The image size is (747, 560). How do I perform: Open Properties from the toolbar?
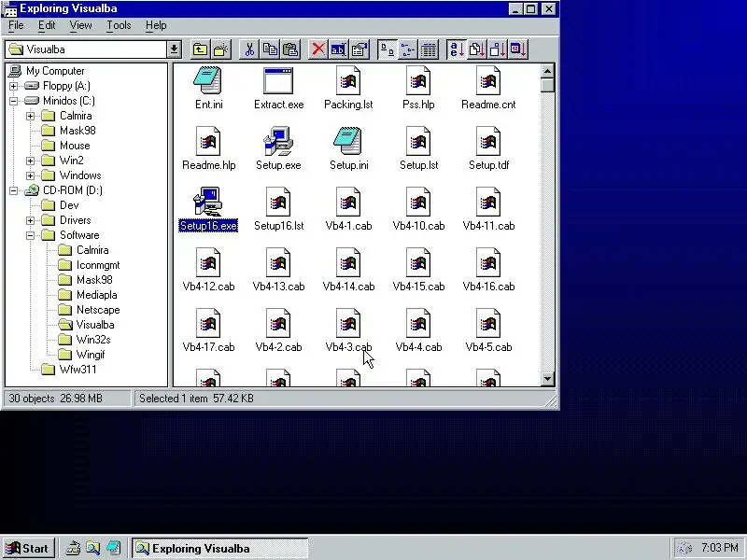pos(359,49)
